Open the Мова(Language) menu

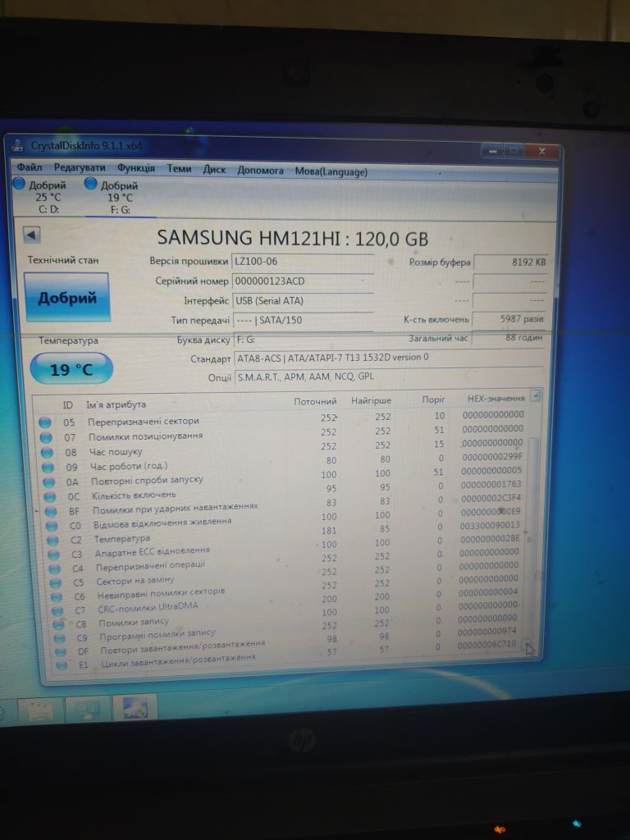331,171
